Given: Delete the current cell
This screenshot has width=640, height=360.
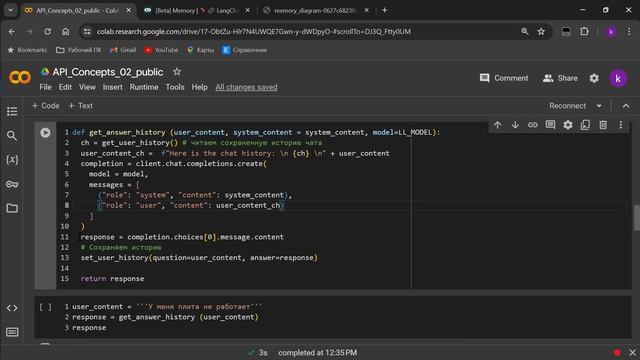Looking at the screenshot, I should point(603,125).
